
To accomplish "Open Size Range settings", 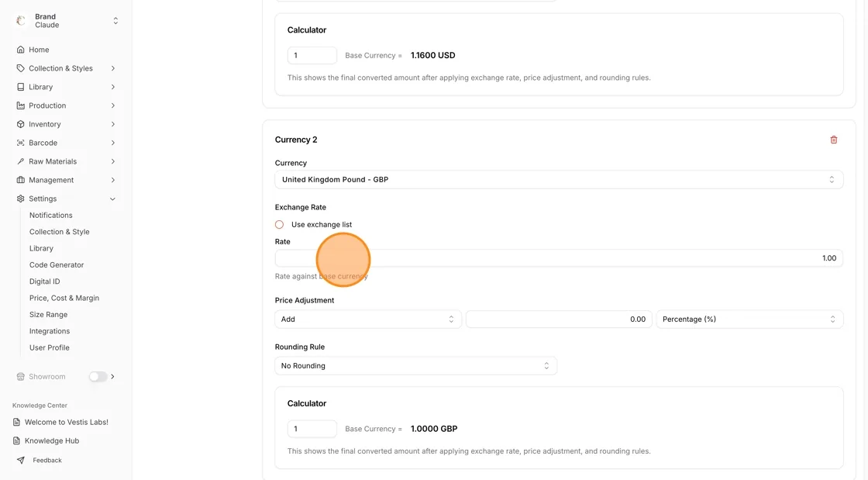I will click(48, 315).
